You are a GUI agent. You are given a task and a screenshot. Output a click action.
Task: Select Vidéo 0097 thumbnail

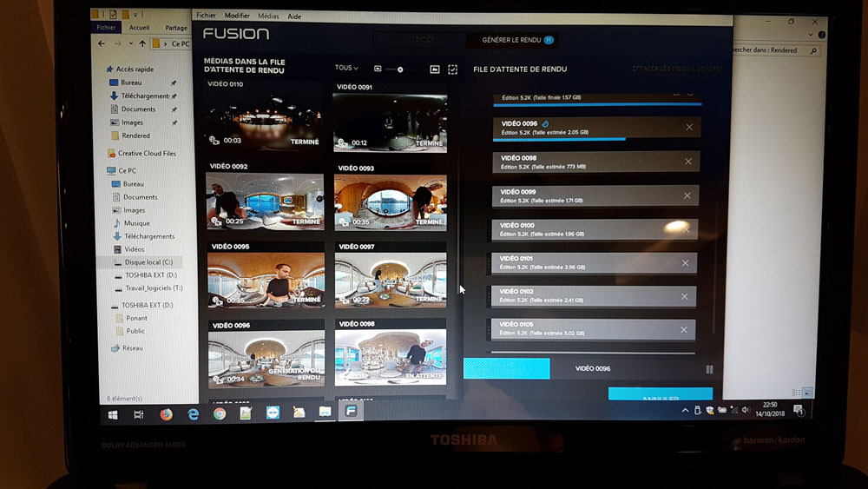point(391,280)
